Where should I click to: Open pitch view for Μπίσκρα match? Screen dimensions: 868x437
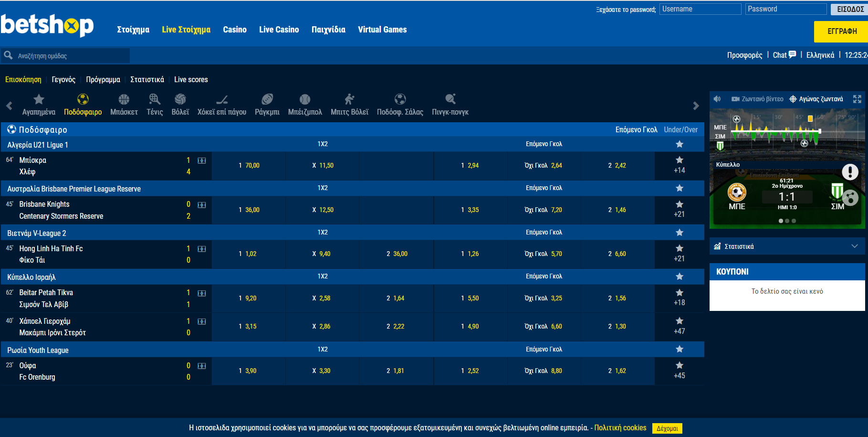coord(202,160)
